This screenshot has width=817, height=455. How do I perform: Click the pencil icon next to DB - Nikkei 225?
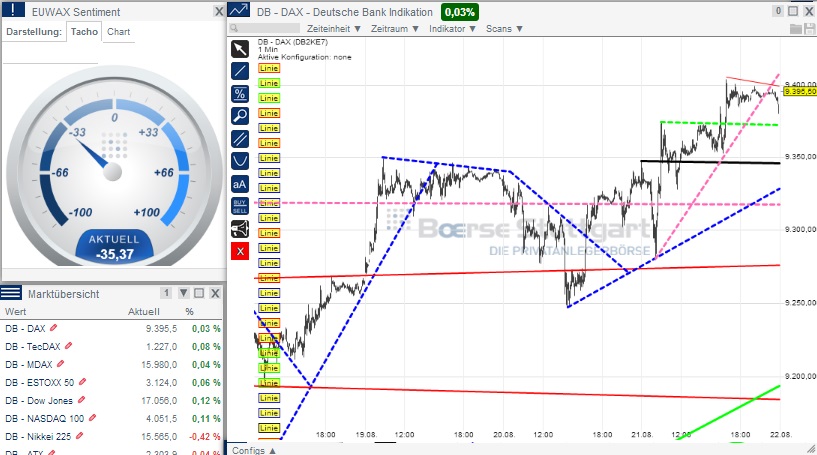click(x=79, y=436)
